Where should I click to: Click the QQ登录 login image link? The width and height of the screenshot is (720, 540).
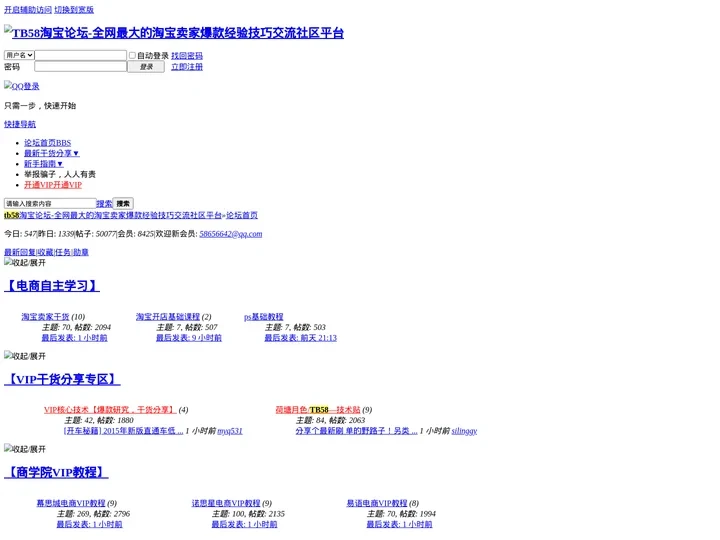click(22, 86)
